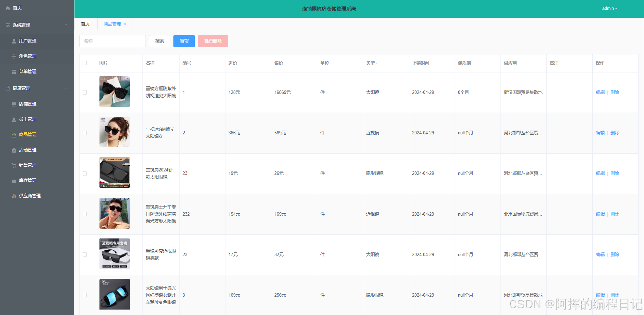644x315 pixels.
Task: Check the row for 墨镜男士开车专用防紫外线
Action: click(85, 214)
